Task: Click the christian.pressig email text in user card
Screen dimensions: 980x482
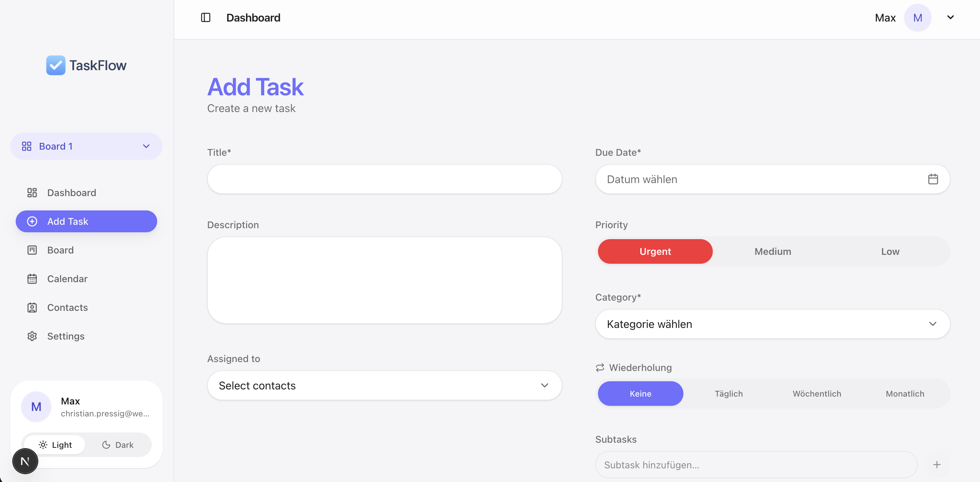Action: point(105,414)
